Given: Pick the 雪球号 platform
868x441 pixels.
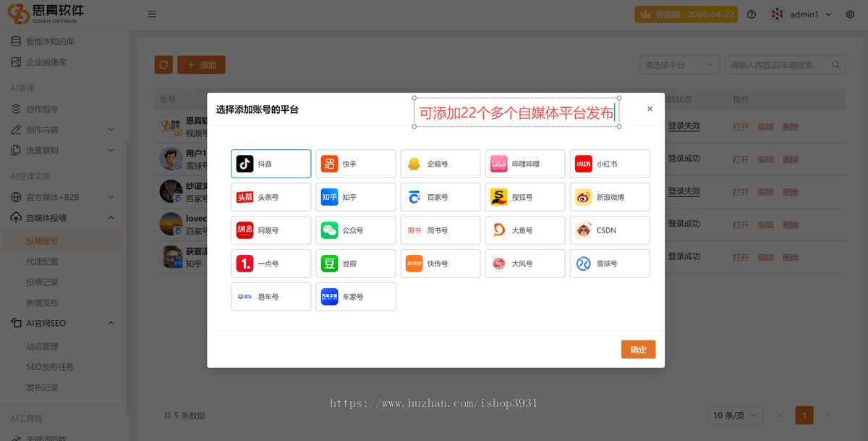Looking at the screenshot, I should 610,264.
